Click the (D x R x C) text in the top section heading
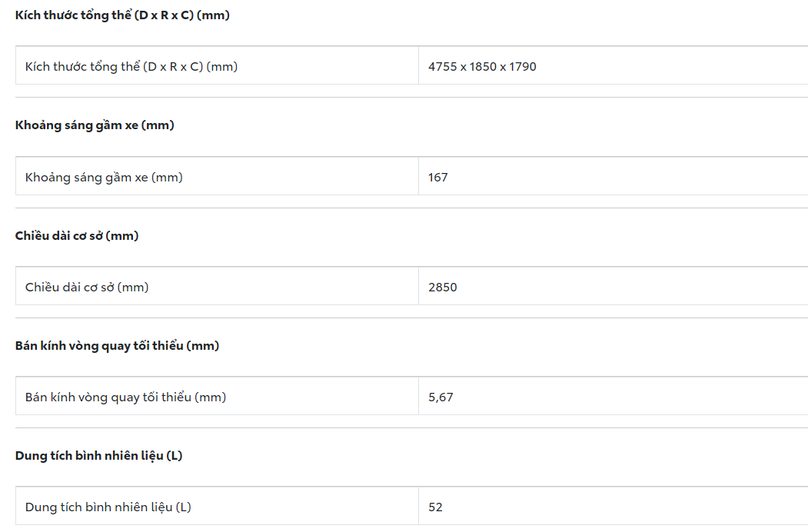Viewport: 808px width, 532px height. [164, 15]
